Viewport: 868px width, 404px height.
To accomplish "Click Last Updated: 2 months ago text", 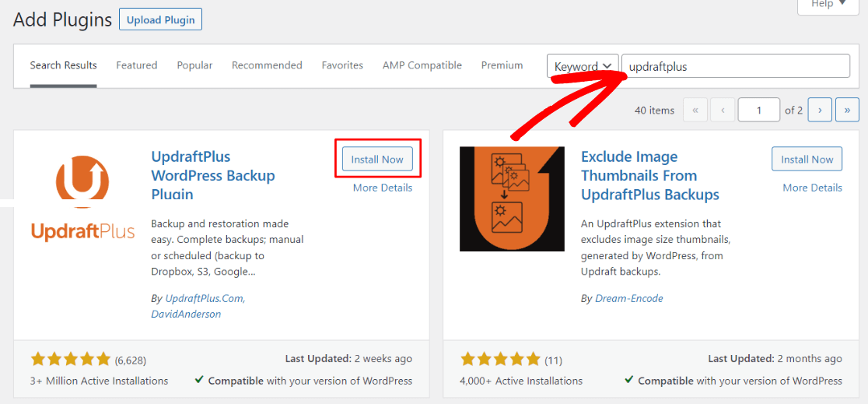I will click(x=775, y=359).
